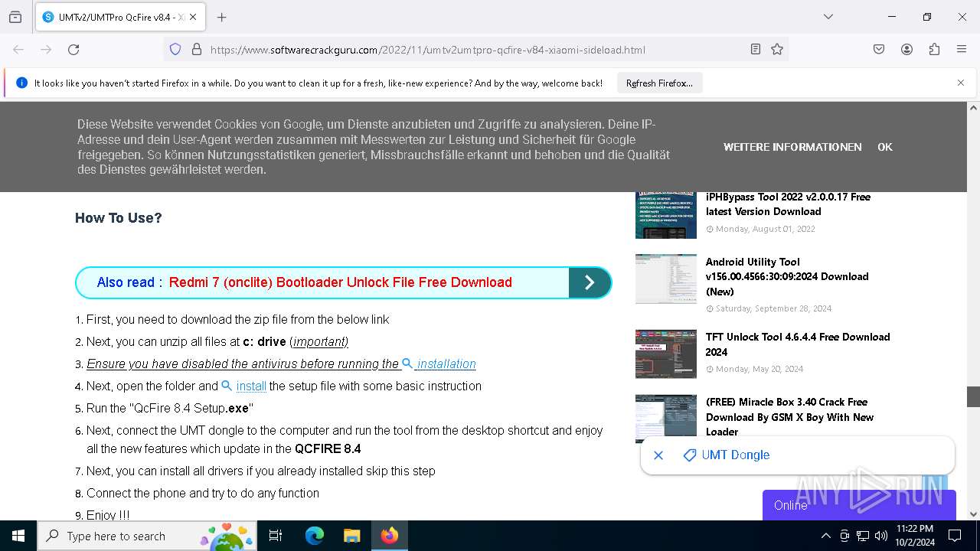Select step text 'Run the QcFire 8.4 Setup.exe'
980x551 pixels.
[170, 409]
